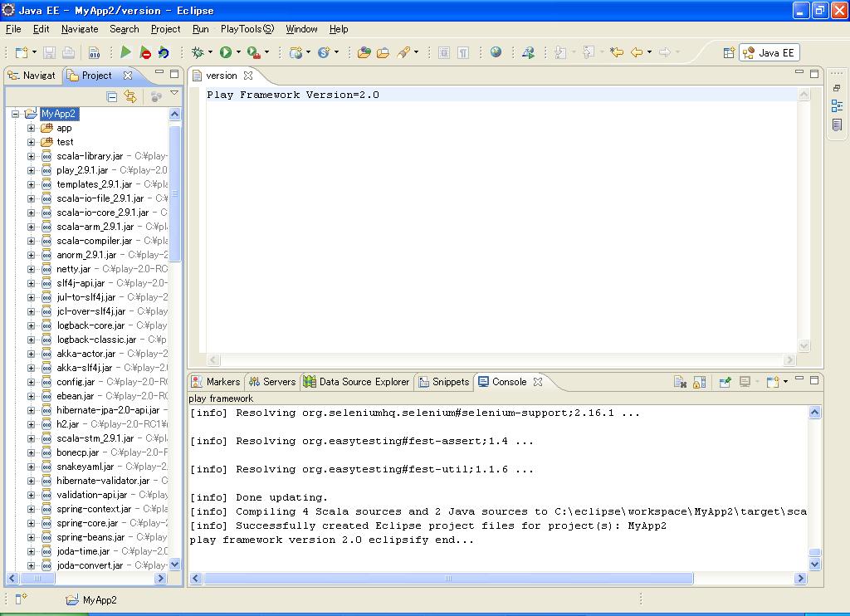Minimize the Project Explorer view

tap(159, 72)
